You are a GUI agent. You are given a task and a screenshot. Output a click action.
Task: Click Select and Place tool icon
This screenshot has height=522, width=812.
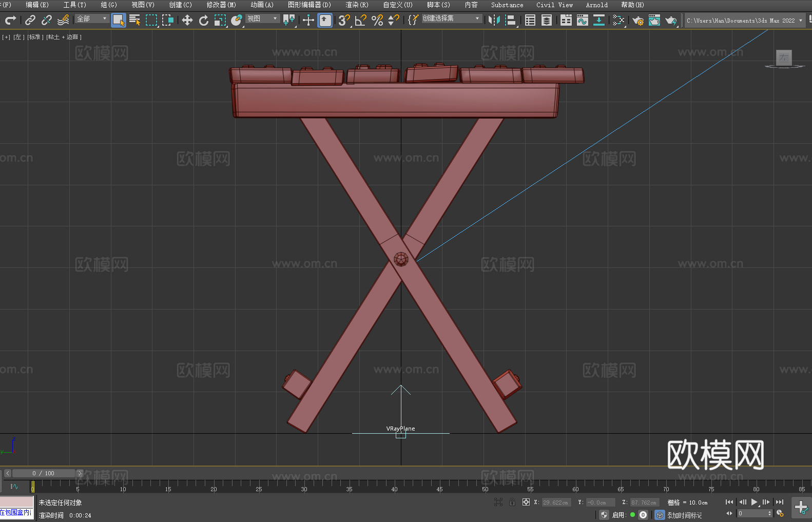(237, 20)
